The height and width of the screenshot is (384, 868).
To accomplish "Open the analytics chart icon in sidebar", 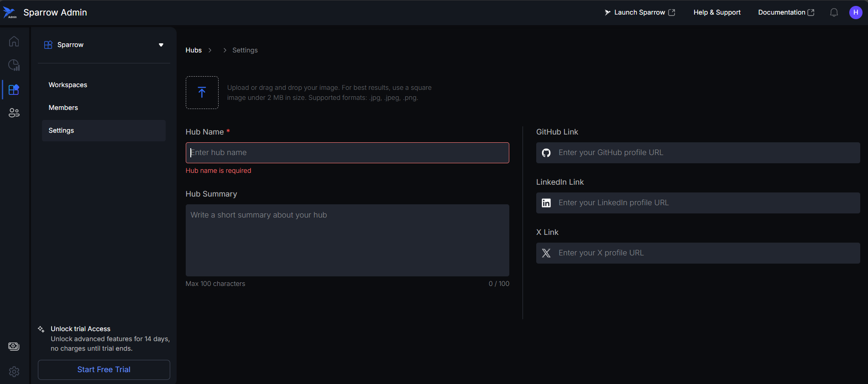I will tap(14, 65).
